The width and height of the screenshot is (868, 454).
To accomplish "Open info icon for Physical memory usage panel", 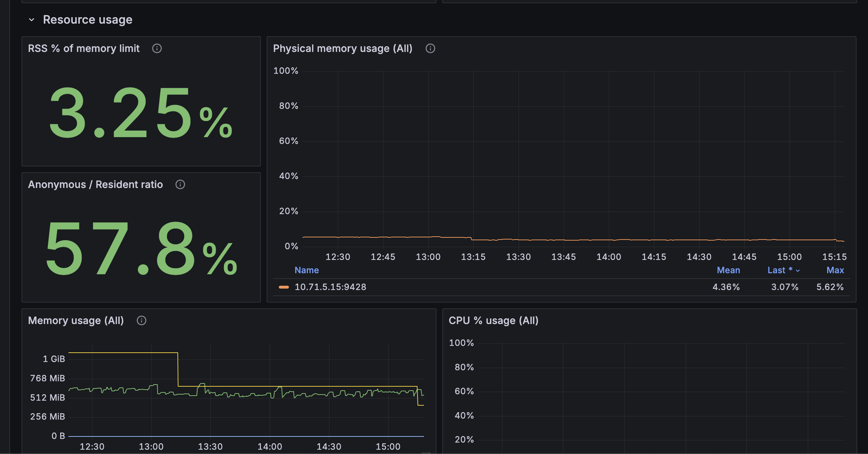I will coord(430,48).
